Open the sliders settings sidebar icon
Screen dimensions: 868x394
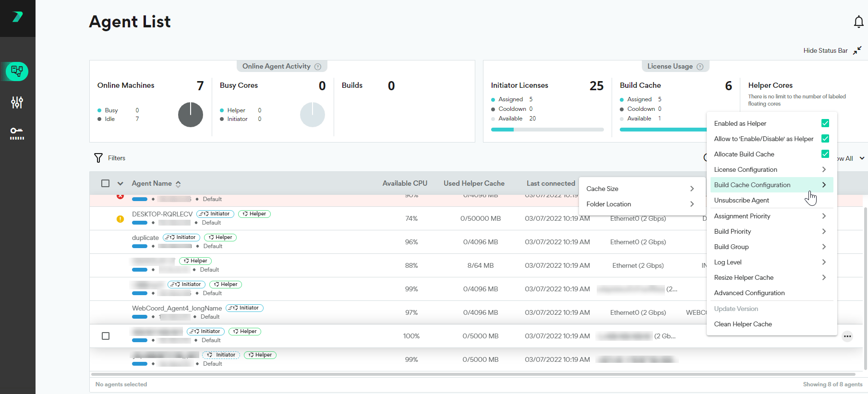point(17,102)
